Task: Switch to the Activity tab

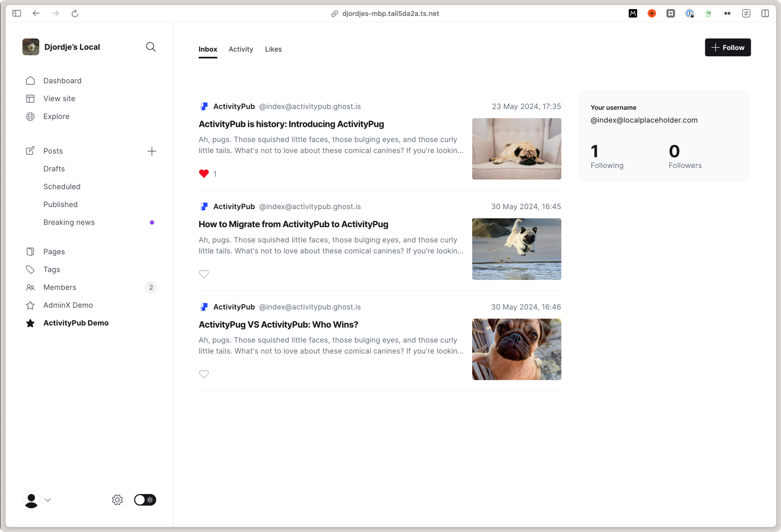Action: click(x=241, y=49)
